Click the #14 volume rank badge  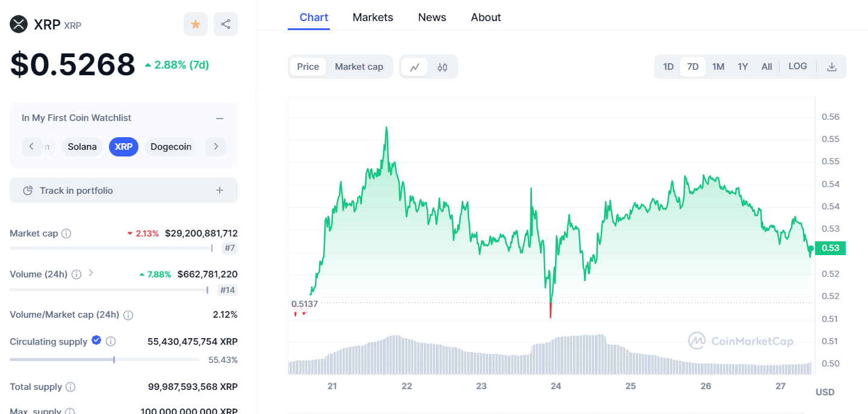(x=228, y=290)
